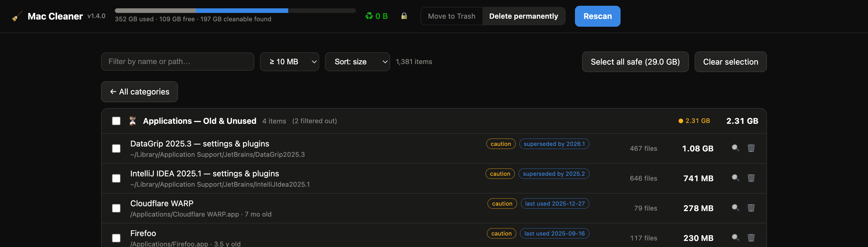Click trash icon for IntelliJ IDEA 2025.1
868x247 pixels.
tap(751, 178)
